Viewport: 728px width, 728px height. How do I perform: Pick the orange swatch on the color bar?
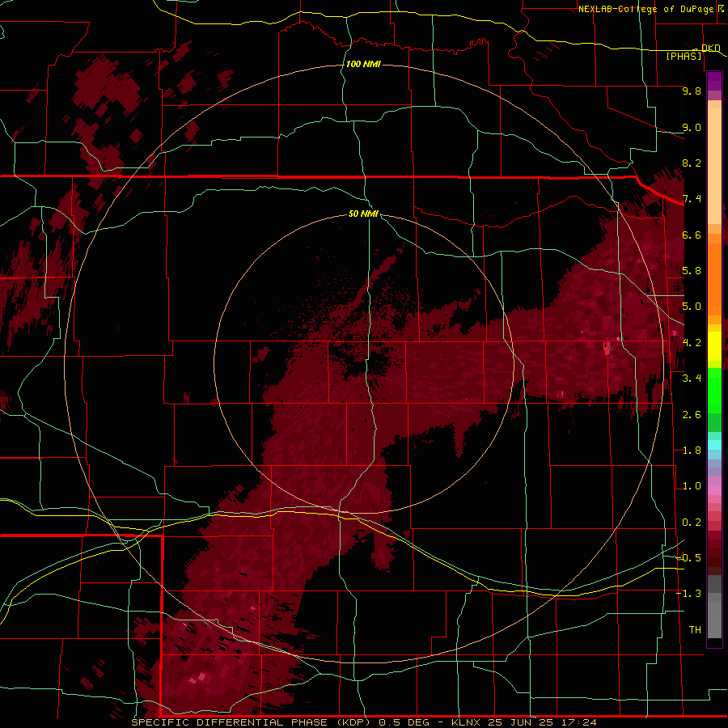point(714,278)
